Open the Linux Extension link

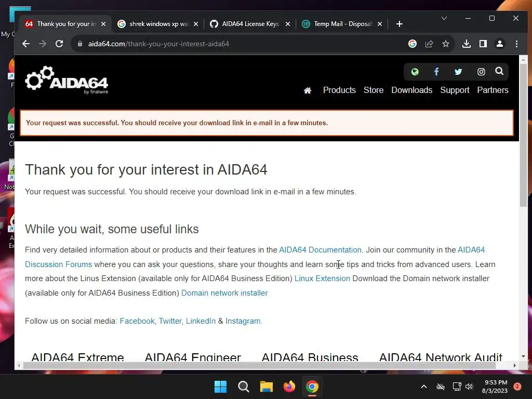[x=322, y=278]
